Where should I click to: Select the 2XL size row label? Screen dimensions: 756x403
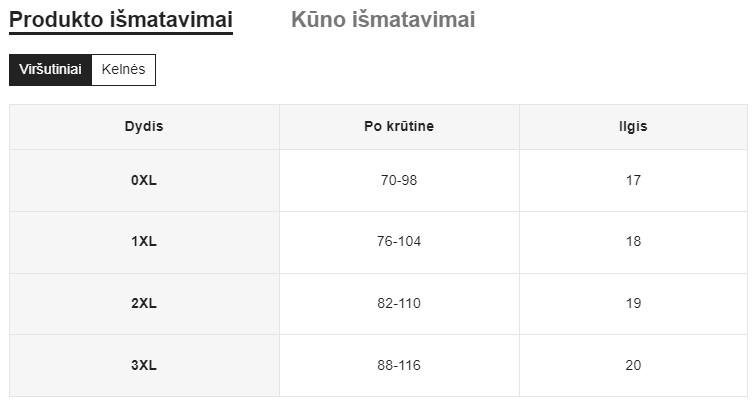pyautogui.click(x=144, y=304)
